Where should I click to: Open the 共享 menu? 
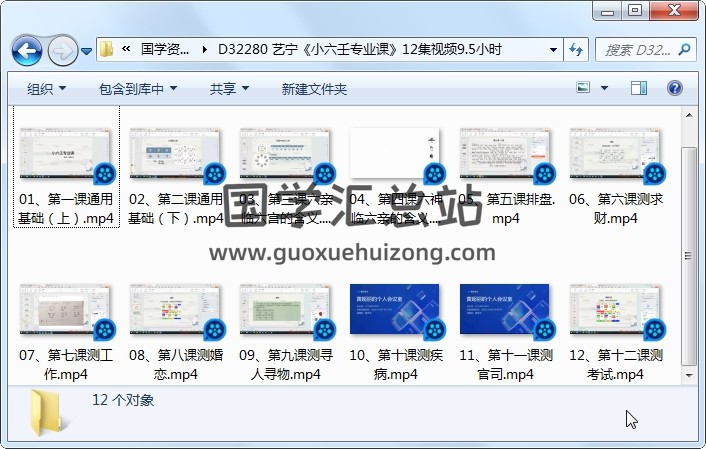229,89
